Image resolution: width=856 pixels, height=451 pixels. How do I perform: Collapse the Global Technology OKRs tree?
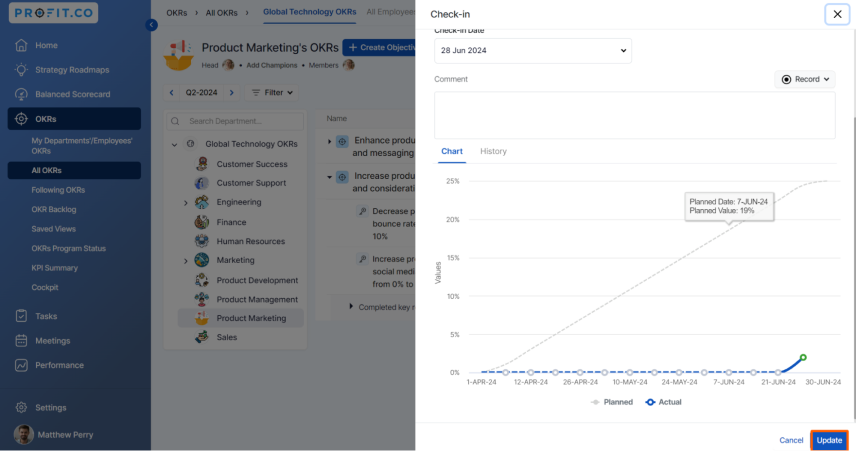(174, 145)
